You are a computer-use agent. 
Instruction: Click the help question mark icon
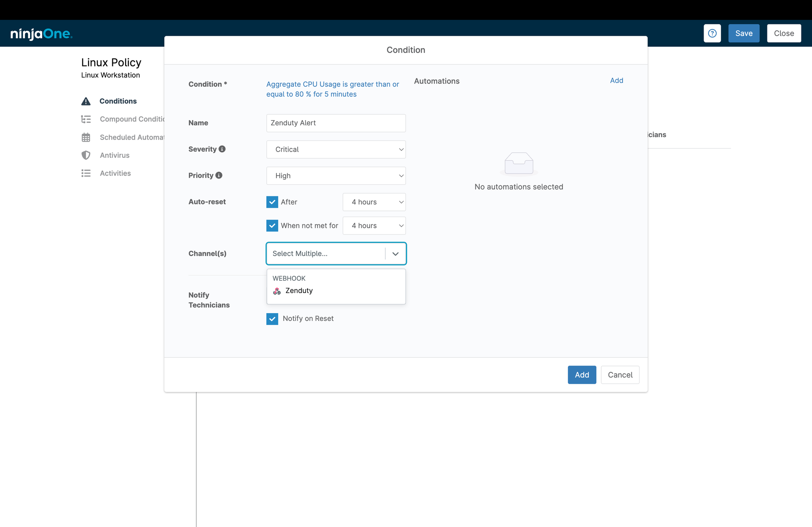712,33
